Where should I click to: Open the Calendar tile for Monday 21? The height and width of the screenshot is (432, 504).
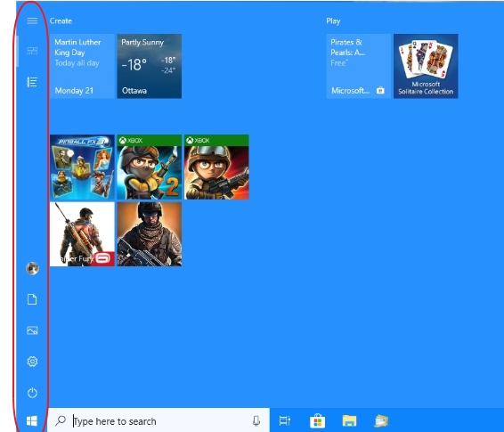(x=82, y=66)
